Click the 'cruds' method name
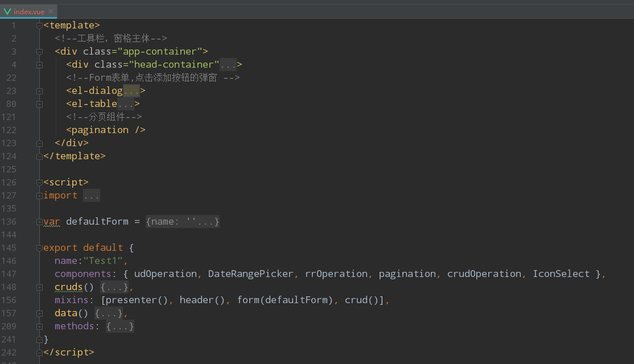The height and width of the screenshot is (364, 634). pyautogui.click(x=69, y=287)
